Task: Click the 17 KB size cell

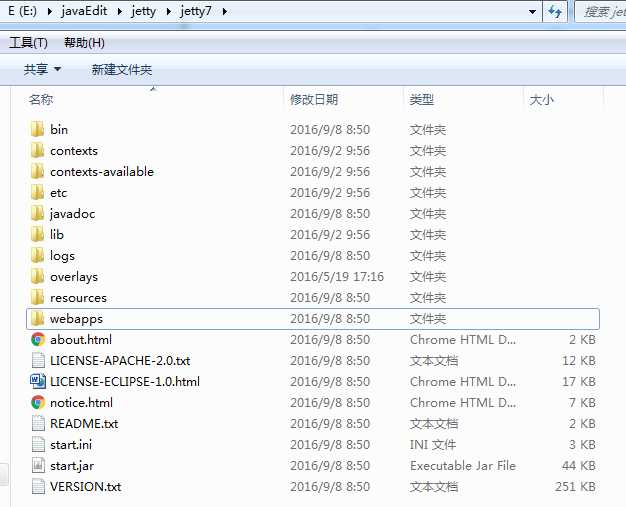Action: (579, 382)
